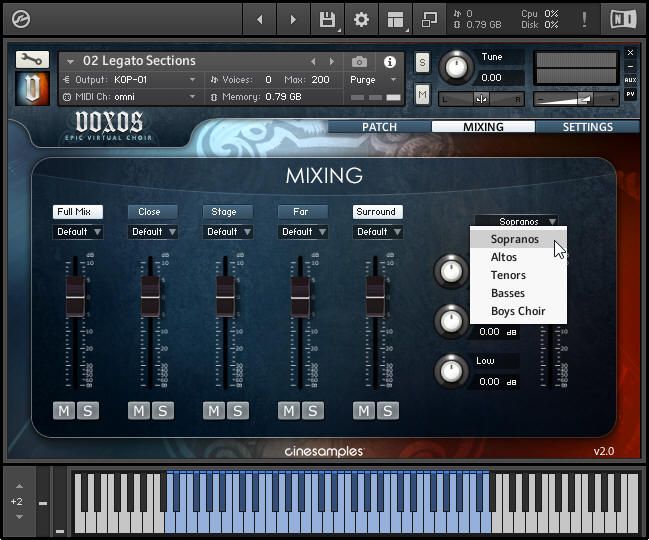
Task: Enable the Close mic button
Action: (153, 212)
